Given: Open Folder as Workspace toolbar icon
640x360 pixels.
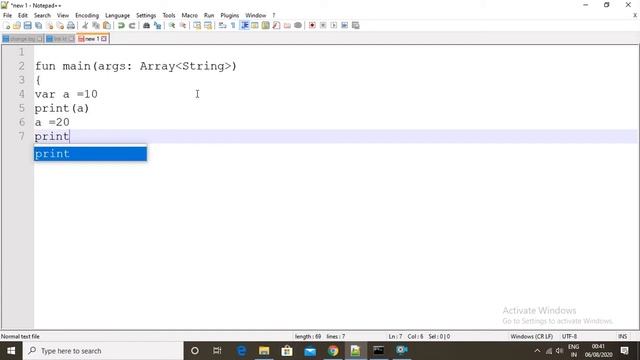Looking at the screenshot, I should 287,25.
